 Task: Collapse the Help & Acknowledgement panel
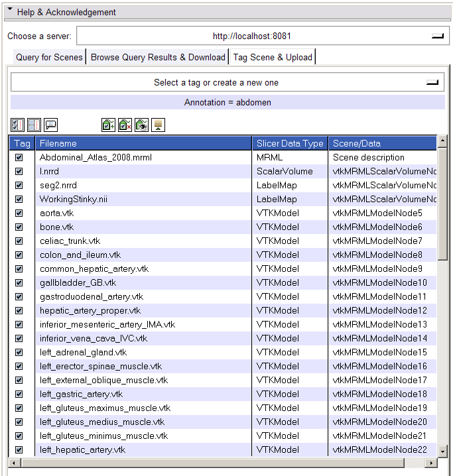point(10,11)
